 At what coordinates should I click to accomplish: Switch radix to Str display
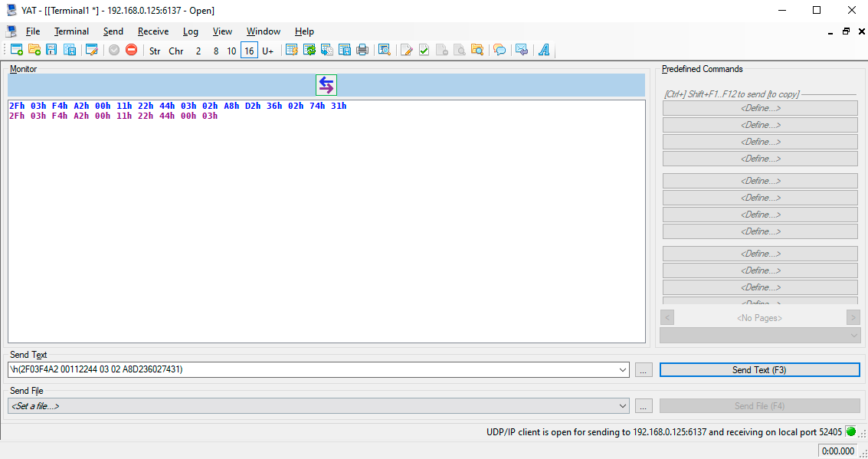click(155, 51)
